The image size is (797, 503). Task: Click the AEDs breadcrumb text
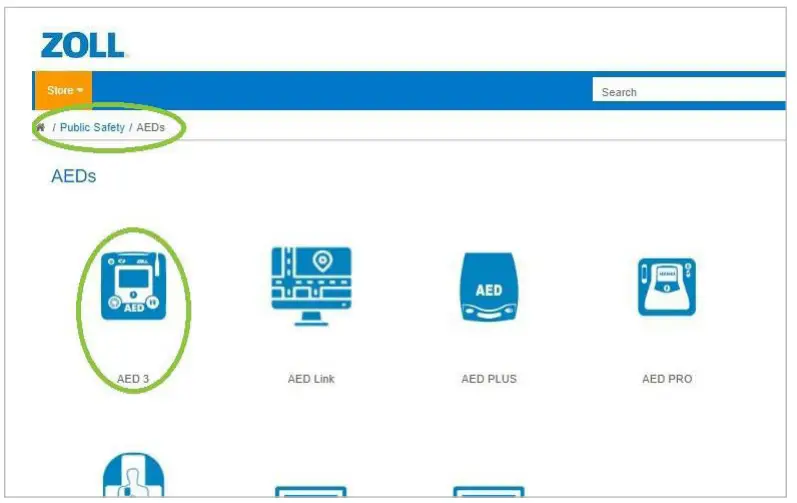tap(150, 127)
